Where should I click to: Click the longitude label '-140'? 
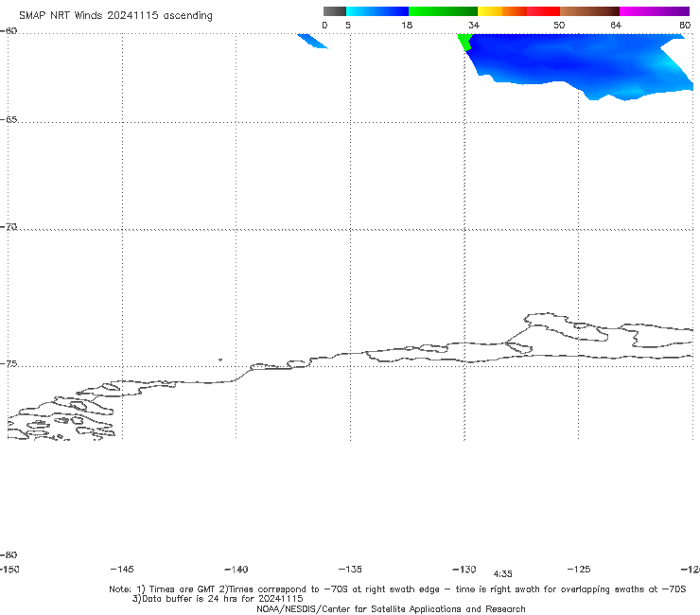pyautogui.click(x=236, y=570)
